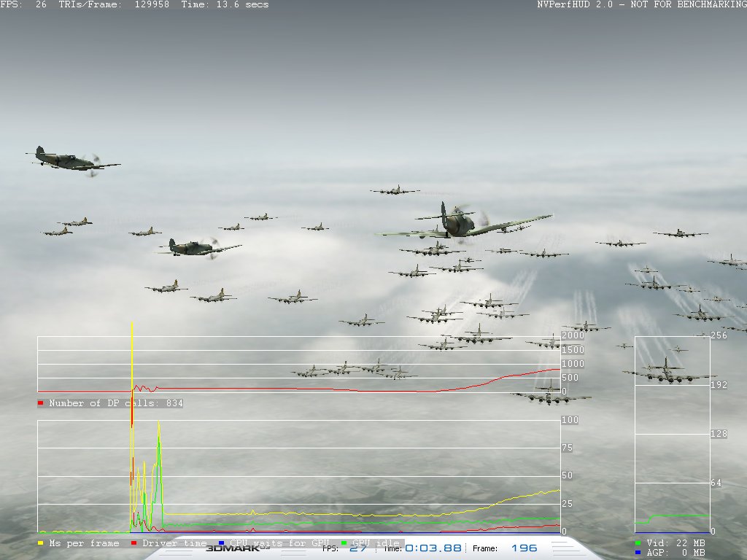Click the TRIs/Frame: 129958 readout
Image resolution: width=747 pixels, height=560 pixels.
[114, 5]
